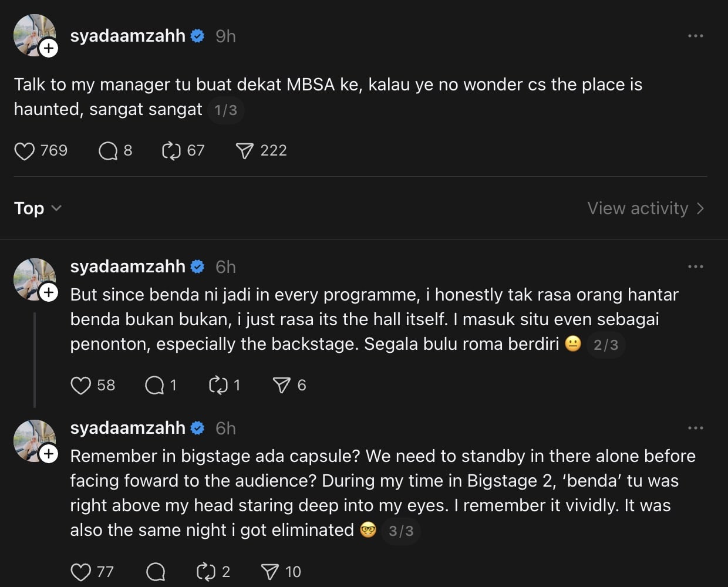
Task: Repost the main post with 67 reposts
Action: (171, 151)
